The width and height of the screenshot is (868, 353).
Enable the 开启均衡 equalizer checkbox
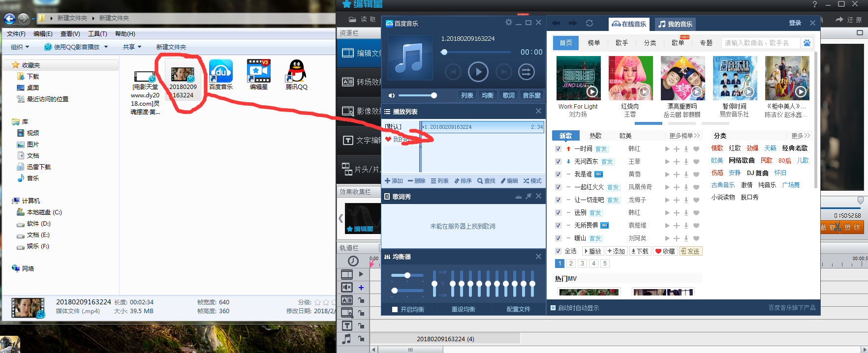(395, 309)
